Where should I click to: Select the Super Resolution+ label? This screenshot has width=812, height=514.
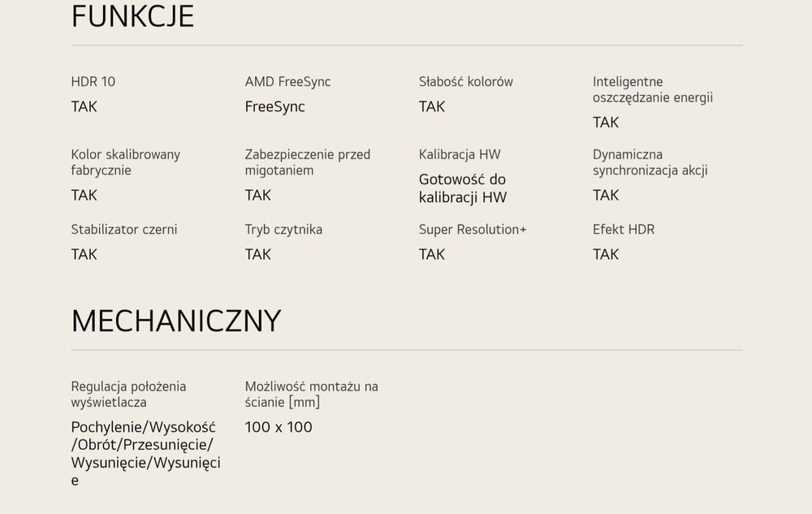(x=473, y=229)
